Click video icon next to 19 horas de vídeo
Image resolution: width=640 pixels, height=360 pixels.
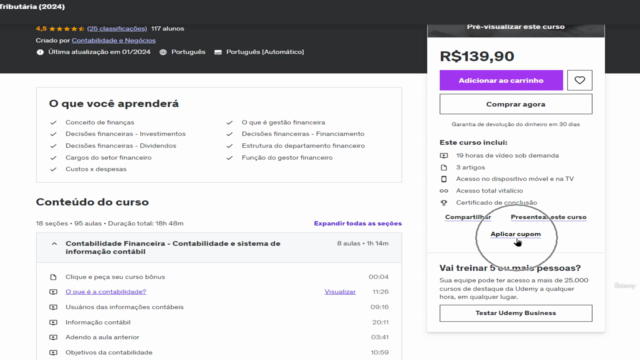[444, 156]
